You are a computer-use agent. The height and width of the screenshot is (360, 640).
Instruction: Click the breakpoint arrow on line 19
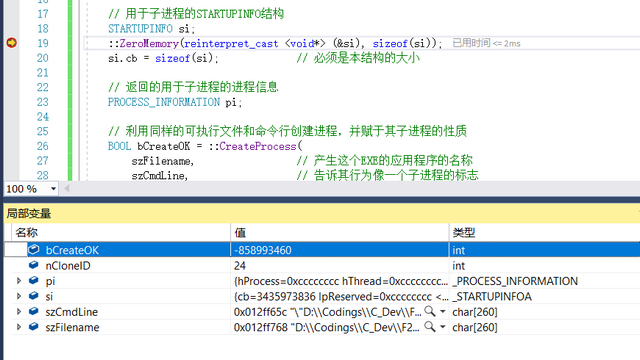pos(11,42)
